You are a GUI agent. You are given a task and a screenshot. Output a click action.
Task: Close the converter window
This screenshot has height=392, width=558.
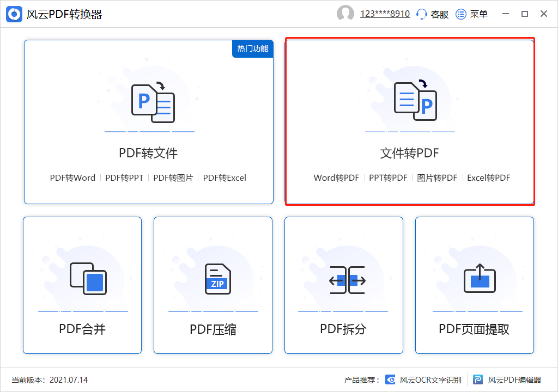click(544, 14)
